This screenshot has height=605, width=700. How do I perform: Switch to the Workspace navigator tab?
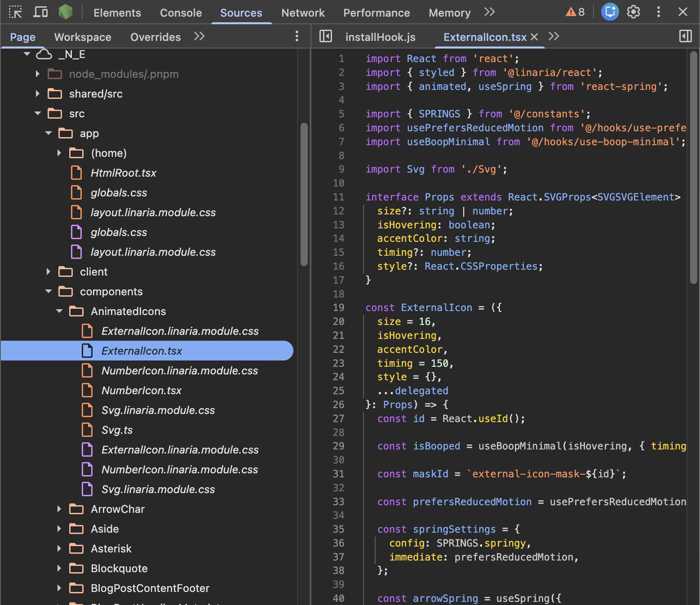(83, 37)
